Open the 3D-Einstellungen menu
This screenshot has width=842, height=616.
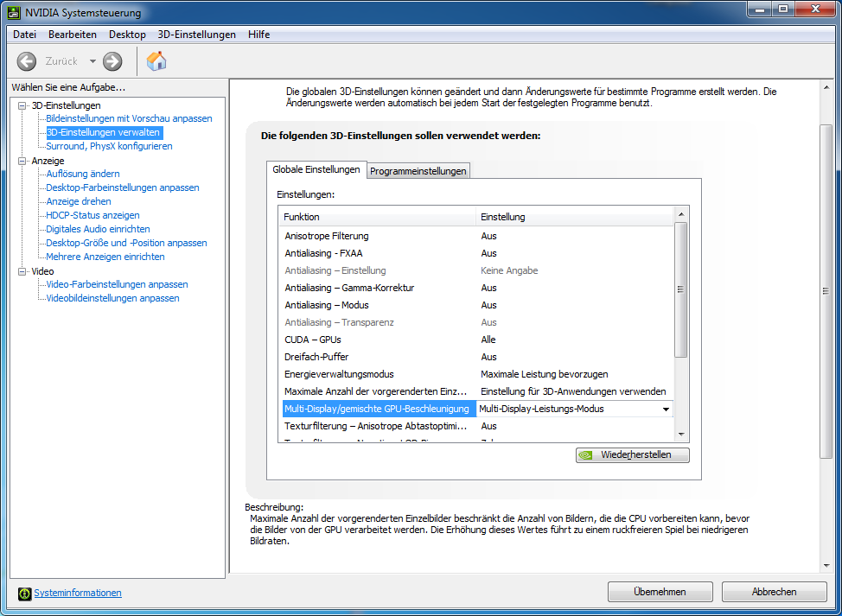[x=197, y=35]
